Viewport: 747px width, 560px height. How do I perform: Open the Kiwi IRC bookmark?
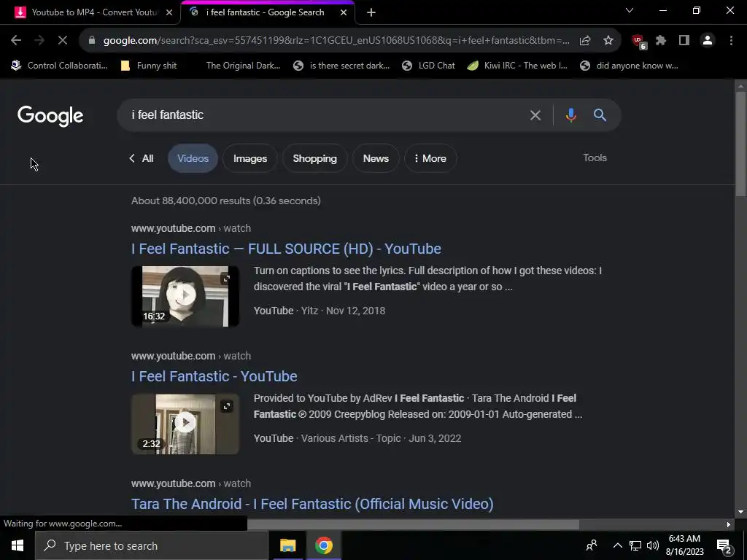[x=517, y=66]
